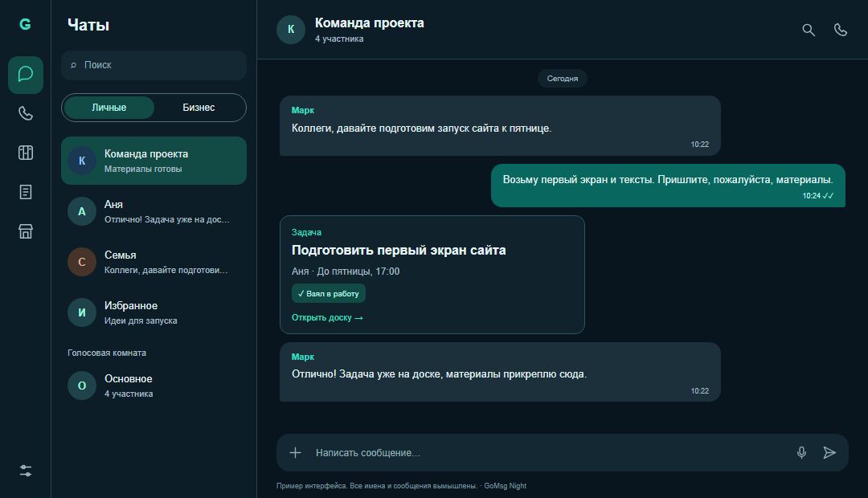Viewport: 868px width, 498px height.
Task: Switch to the Личные tab
Action: (109, 108)
